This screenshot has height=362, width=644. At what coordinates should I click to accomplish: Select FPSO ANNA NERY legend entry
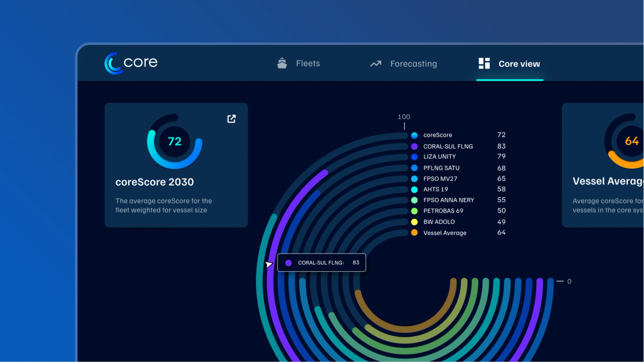[x=449, y=200]
